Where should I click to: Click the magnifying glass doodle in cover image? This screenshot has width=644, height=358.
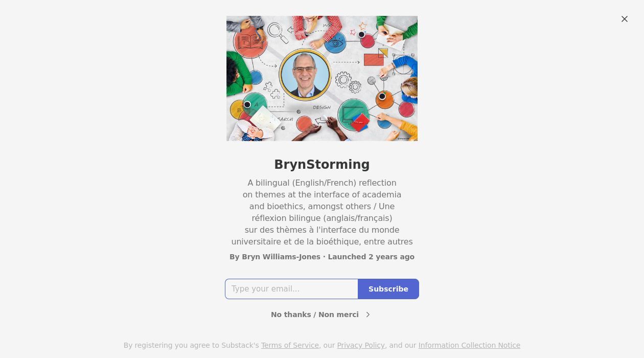tap(278, 32)
